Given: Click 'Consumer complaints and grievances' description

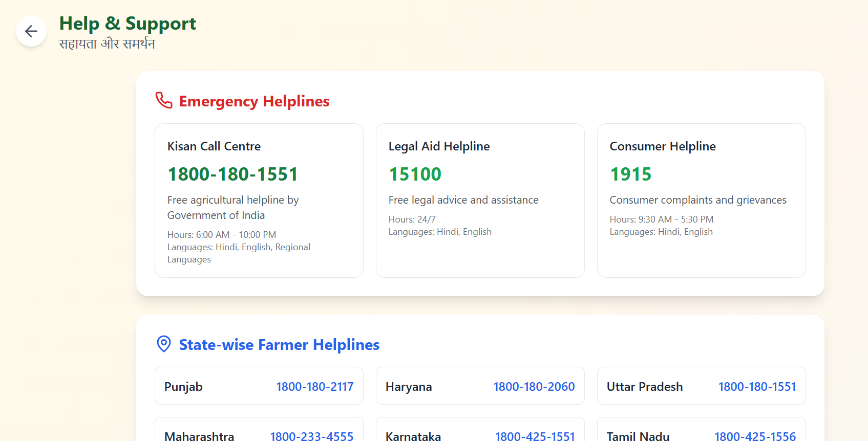Looking at the screenshot, I should (698, 200).
